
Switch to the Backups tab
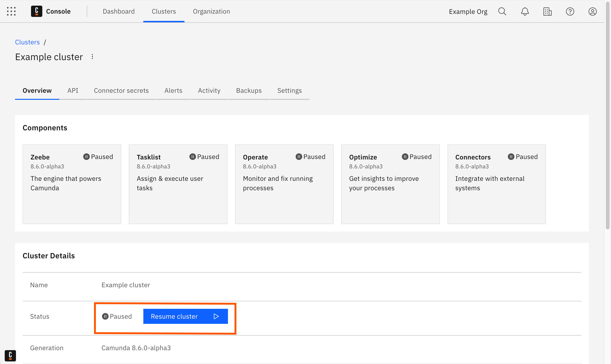pyautogui.click(x=249, y=90)
